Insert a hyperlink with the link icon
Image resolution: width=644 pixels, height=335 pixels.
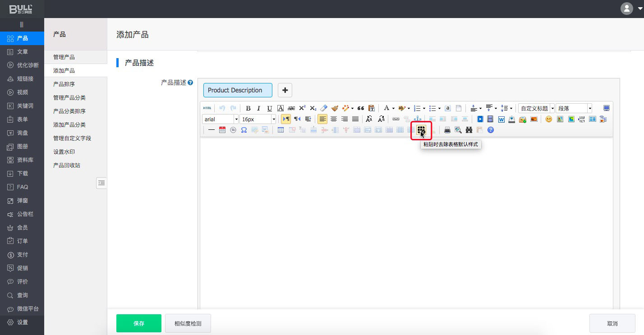[x=396, y=119]
